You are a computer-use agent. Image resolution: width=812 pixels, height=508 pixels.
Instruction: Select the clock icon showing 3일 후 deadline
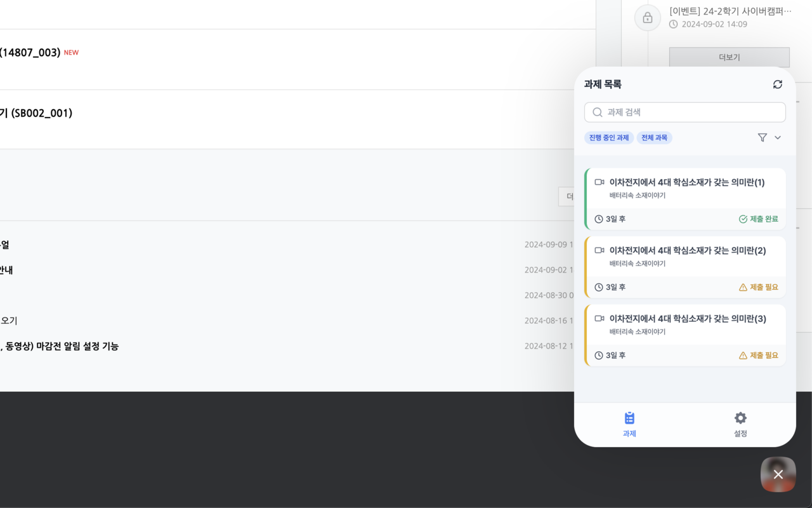point(599,218)
